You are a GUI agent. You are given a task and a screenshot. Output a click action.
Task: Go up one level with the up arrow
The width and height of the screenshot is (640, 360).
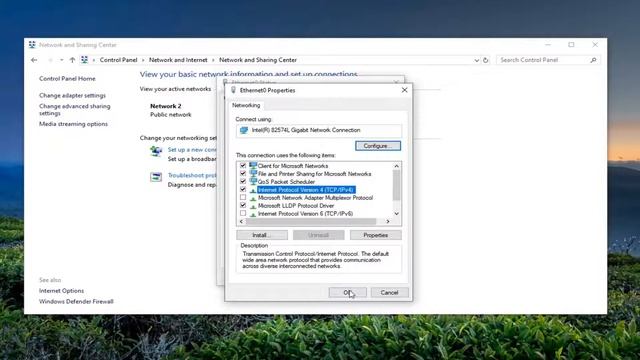pyautogui.click(x=72, y=60)
